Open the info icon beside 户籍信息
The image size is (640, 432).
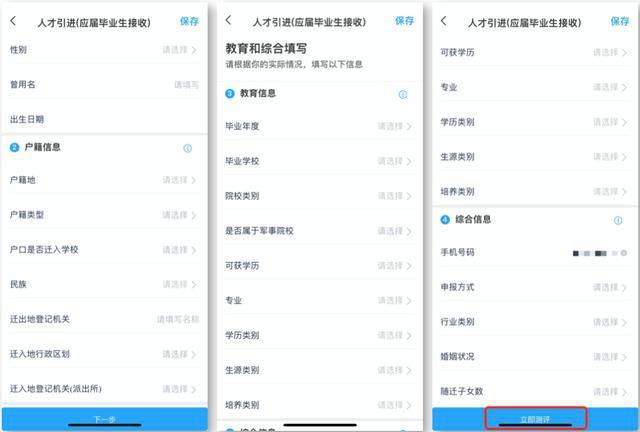(187, 148)
